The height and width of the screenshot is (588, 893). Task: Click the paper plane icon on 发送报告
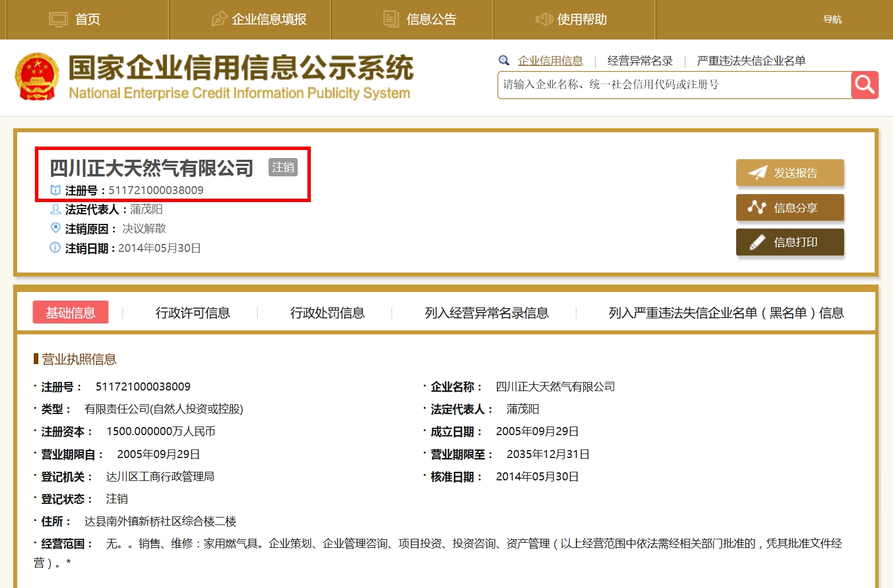(x=757, y=172)
